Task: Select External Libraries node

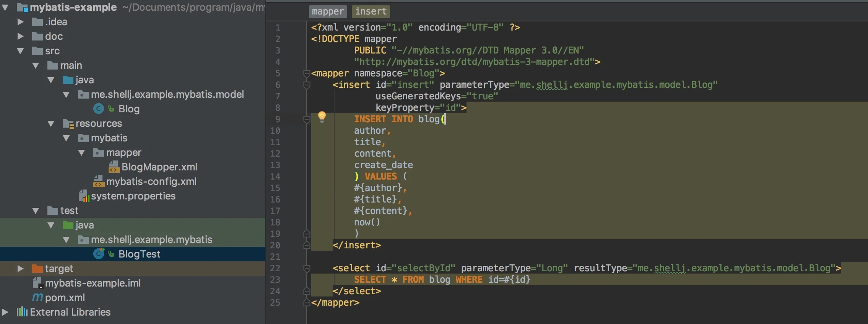Action: coord(70,312)
